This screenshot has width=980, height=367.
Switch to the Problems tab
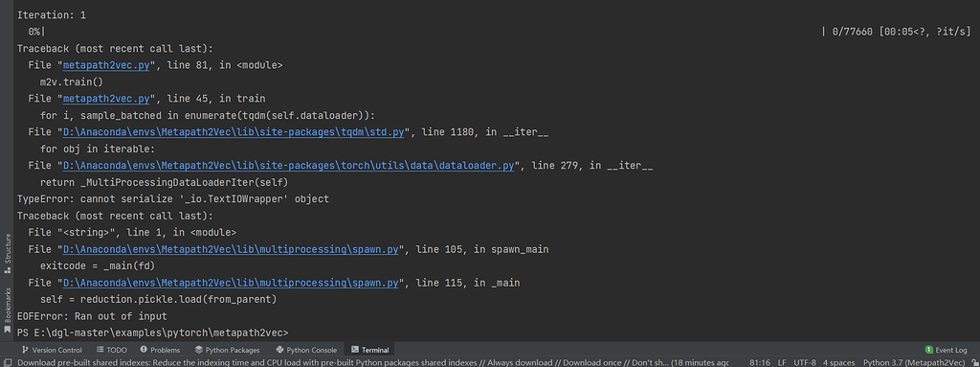[x=160, y=350]
